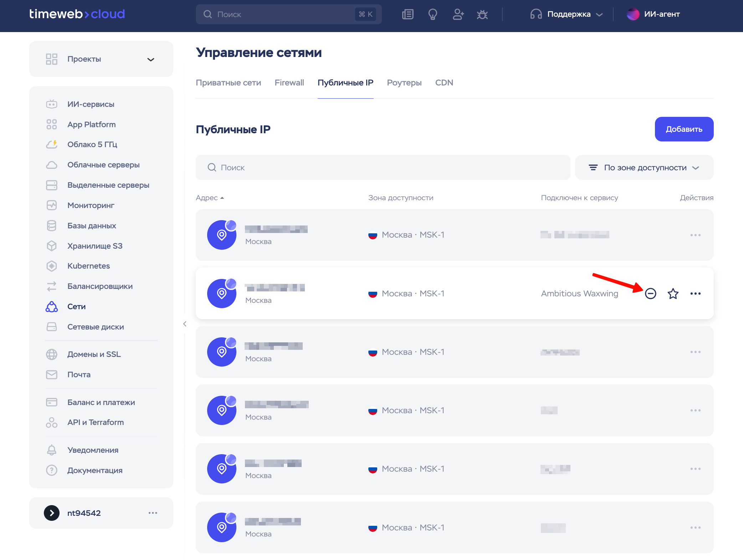The height and width of the screenshot is (560, 743).
Task: Click the timeweb cloud logo
Action: (x=77, y=14)
